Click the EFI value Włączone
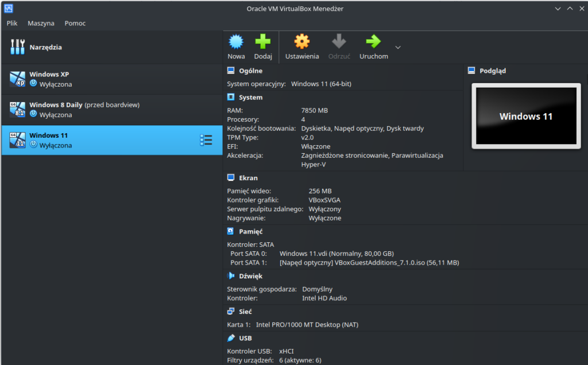The image size is (588, 365). 316,146
